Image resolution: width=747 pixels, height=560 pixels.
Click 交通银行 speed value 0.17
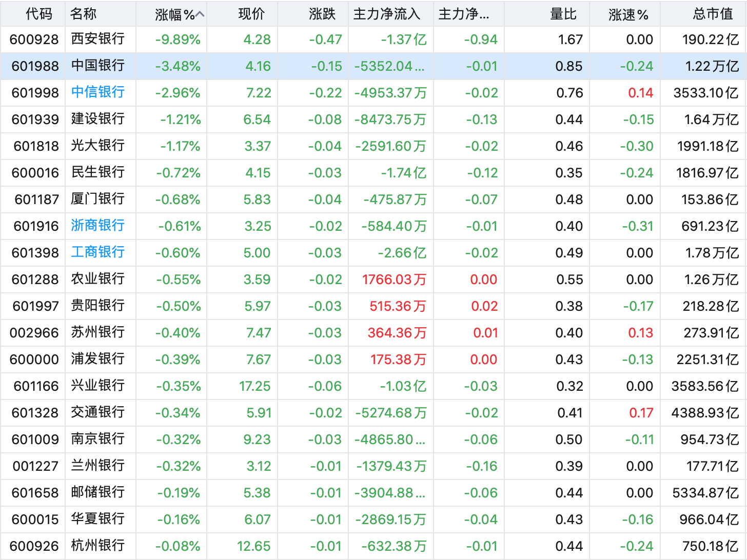(641, 413)
